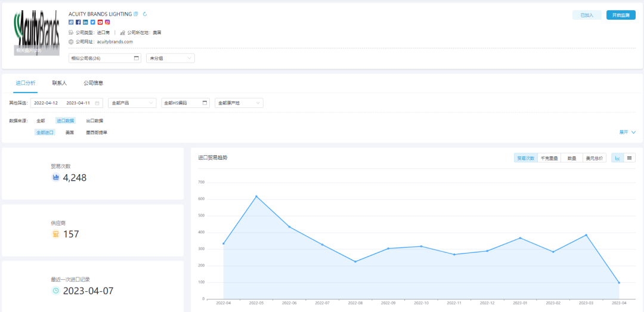Open the company's Twitter page icon
The height and width of the screenshot is (312, 644).
[92, 22]
